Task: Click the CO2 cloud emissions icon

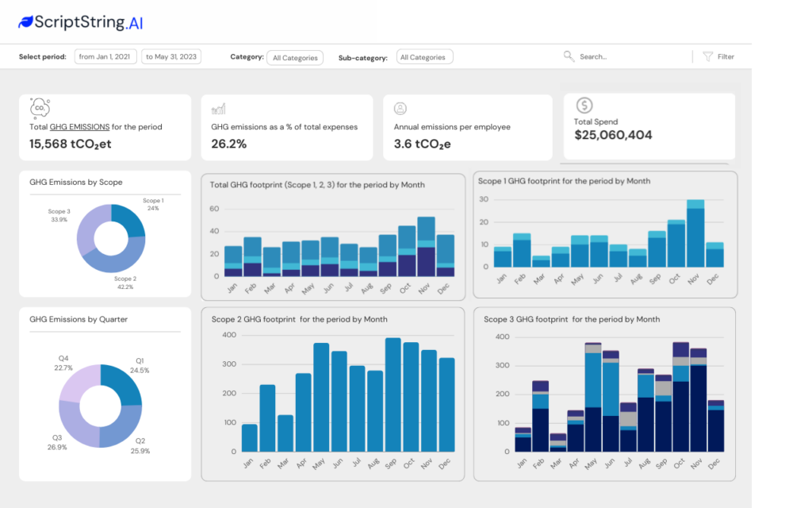Action: point(40,108)
